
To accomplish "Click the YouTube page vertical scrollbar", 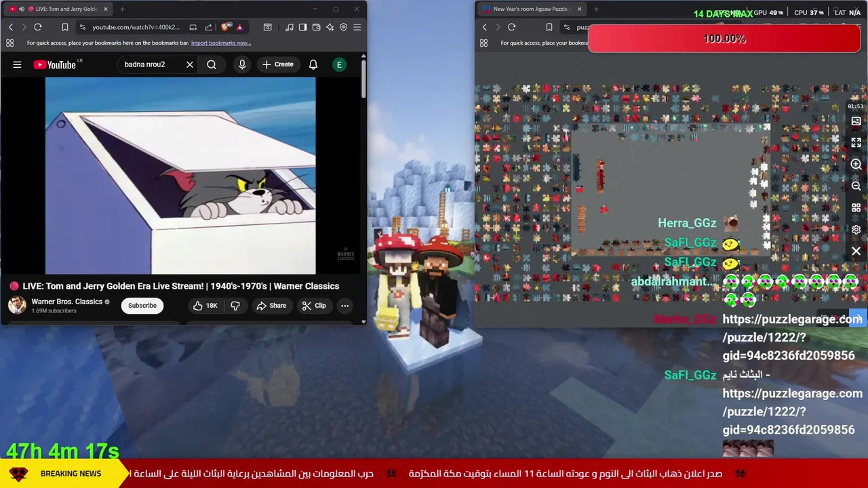I will pyautogui.click(x=363, y=80).
